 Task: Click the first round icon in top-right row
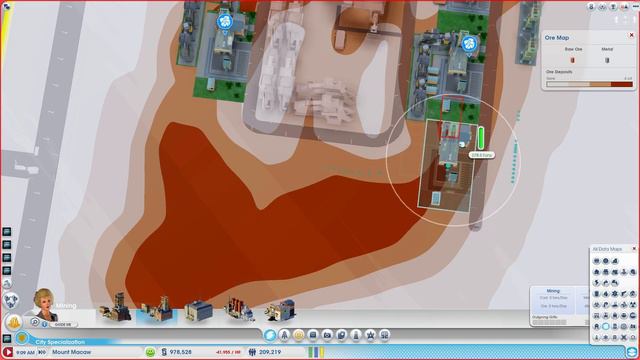coord(591,7)
